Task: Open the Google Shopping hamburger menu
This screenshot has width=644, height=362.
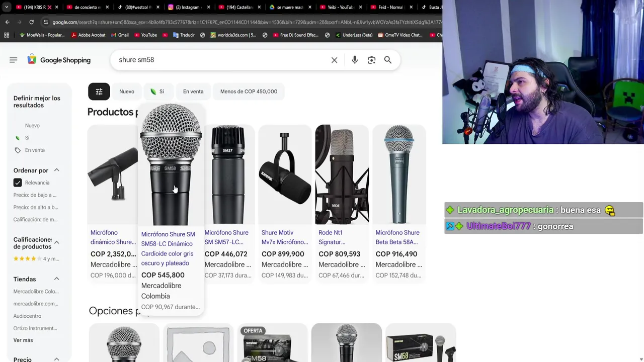Action: (x=13, y=60)
